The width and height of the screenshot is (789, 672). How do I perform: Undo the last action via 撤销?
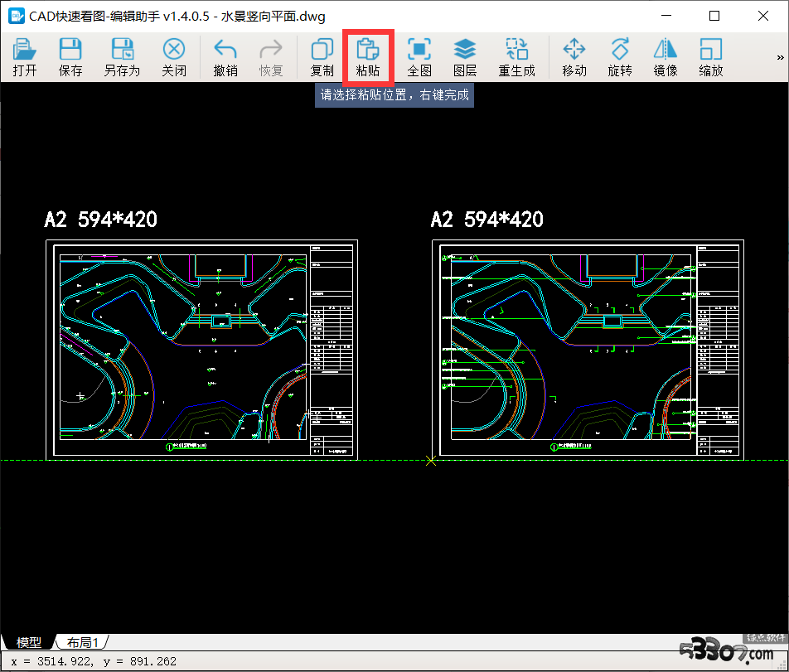(225, 57)
